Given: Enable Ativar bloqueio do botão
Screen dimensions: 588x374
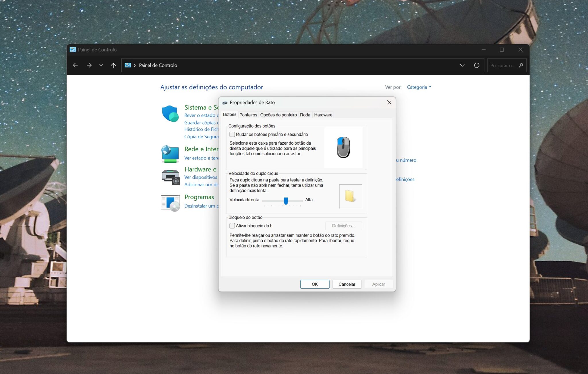Looking at the screenshot, I should click(232, 226).
